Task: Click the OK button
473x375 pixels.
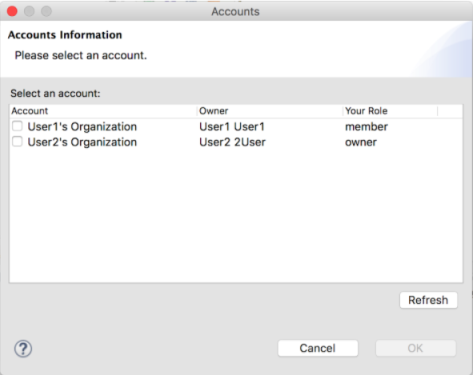Action: pyautogui.click(x=415, y=348)
